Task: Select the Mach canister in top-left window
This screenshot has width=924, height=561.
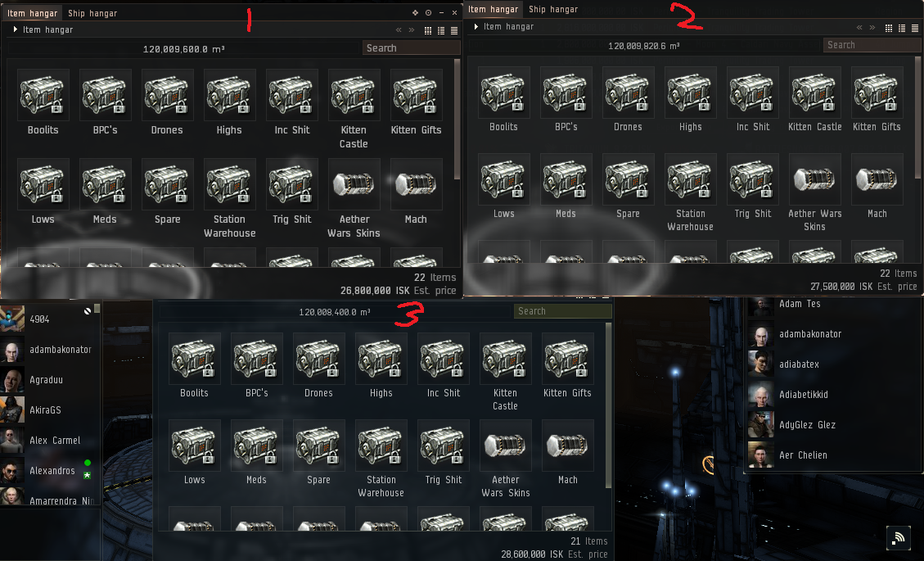Action: point(416,184)
